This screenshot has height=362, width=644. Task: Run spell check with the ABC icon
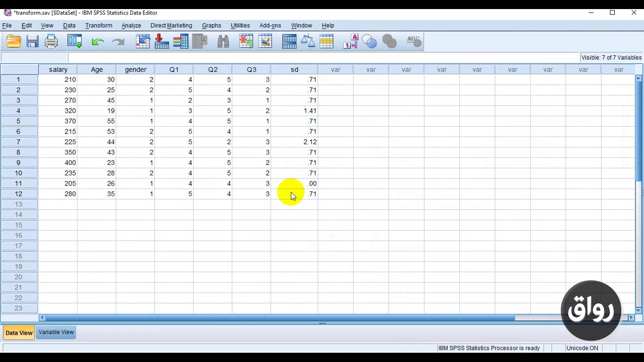pos(414,41)
